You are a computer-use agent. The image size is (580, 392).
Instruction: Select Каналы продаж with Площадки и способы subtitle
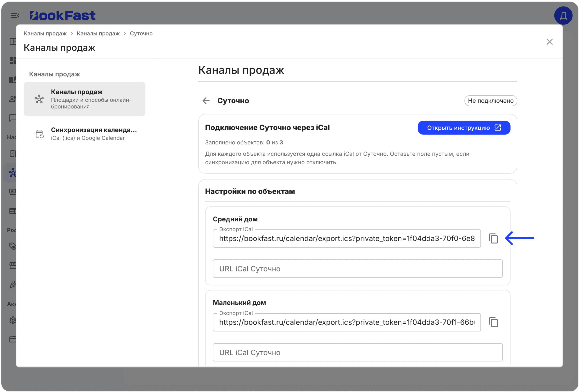point(84,99)
